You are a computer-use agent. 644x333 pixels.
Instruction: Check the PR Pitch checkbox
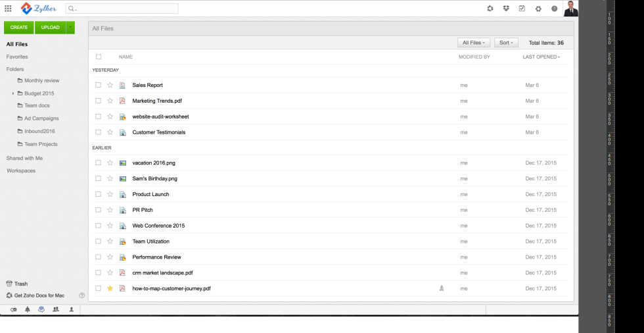98,210
